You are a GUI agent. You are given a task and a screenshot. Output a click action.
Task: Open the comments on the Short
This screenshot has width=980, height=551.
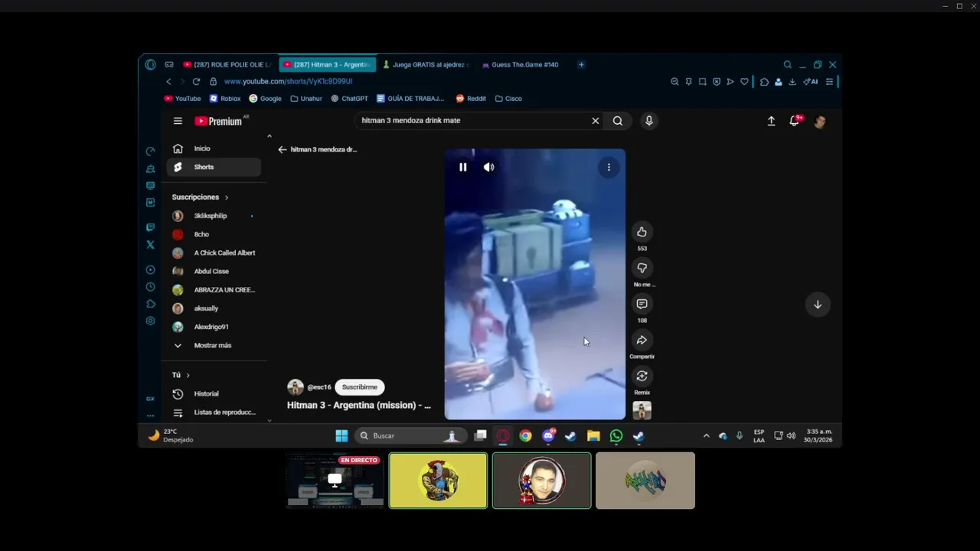tap(642, 304)
